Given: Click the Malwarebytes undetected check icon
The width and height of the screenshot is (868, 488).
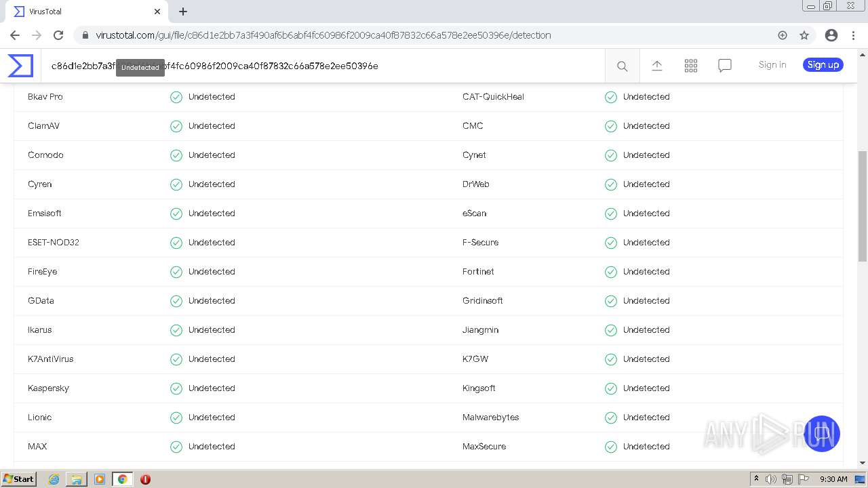Looking at the screenshot, I should pos(611,418).
